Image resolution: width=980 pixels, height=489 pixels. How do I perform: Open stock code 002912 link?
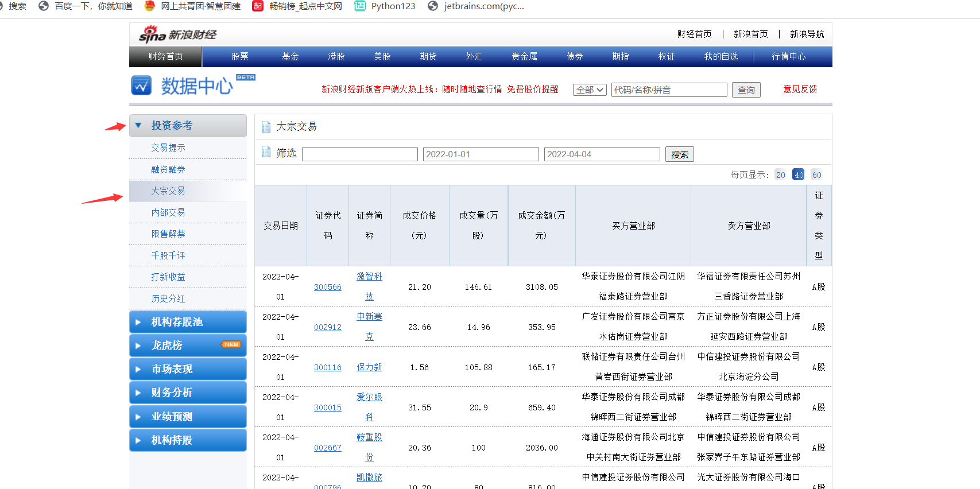click(x=328, y=327)
